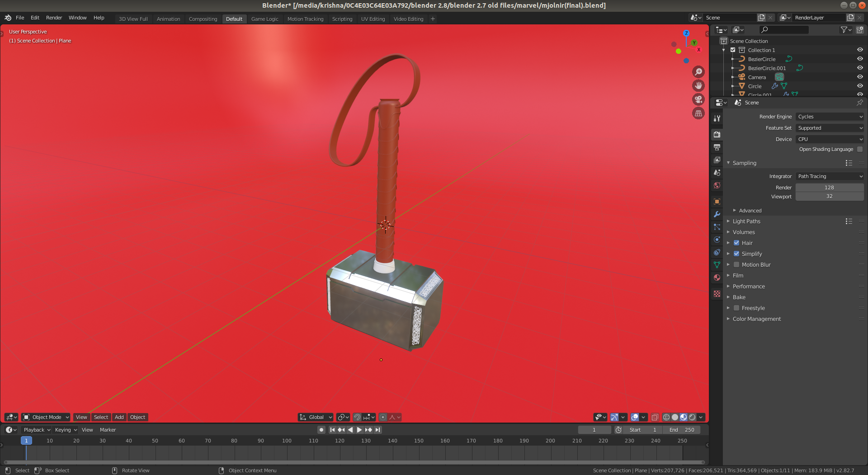Open Render Engine Cycles dropdown
The height and width of the screenshot is (475, 868).
tap(830, 117)
